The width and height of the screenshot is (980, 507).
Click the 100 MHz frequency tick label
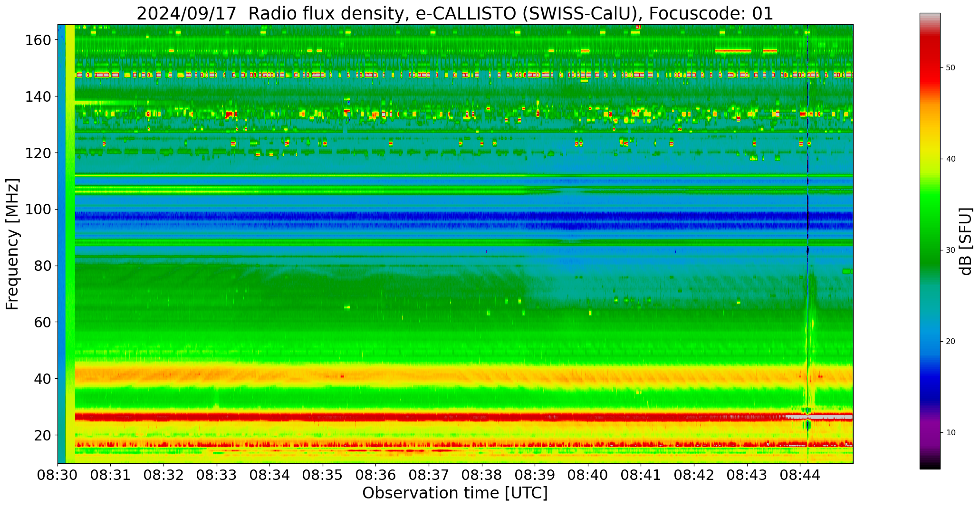pos(38,210)
